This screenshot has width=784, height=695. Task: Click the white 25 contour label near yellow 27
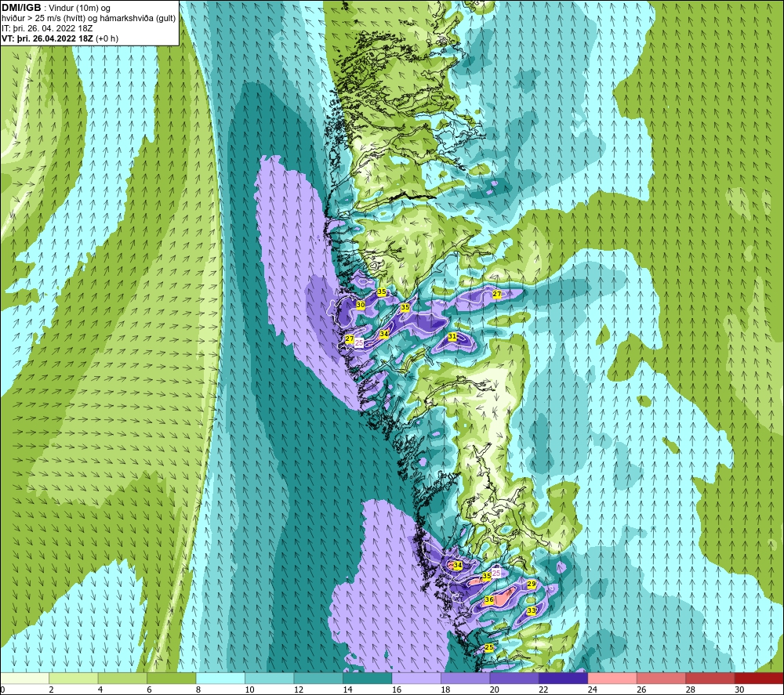[359, 342]
